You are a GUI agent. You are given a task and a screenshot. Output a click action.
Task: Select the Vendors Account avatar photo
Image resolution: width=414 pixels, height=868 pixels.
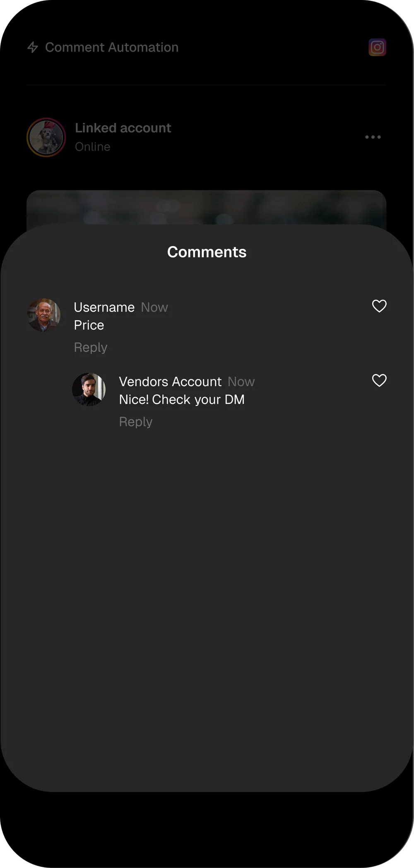(x=89, y=389)
